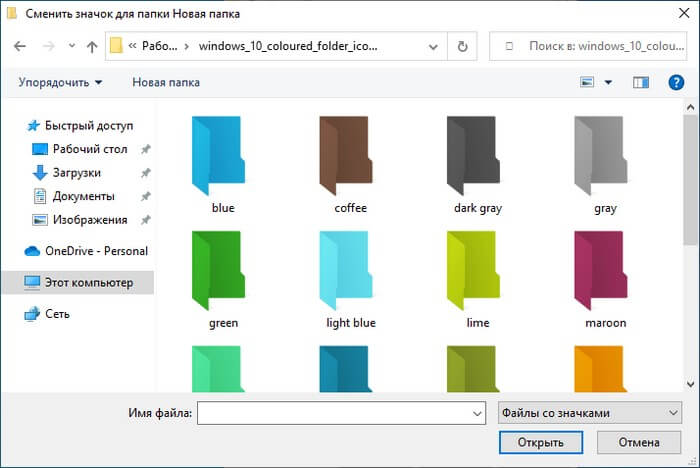700x468 pixels.
Task: Click the scroll down arrow of file list
Action: point(690,384)
